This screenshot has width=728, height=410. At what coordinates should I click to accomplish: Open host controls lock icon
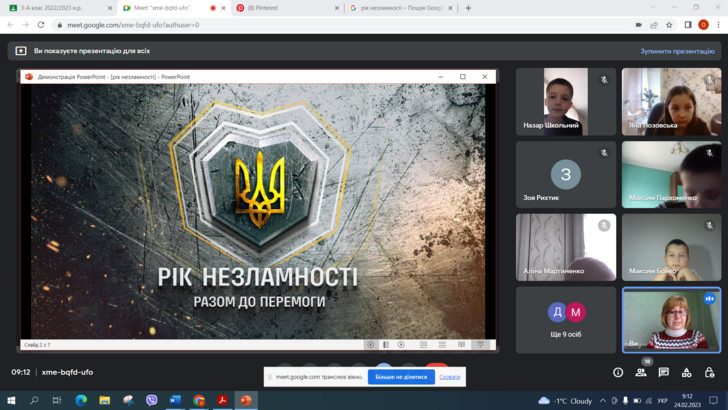point(709,372)
